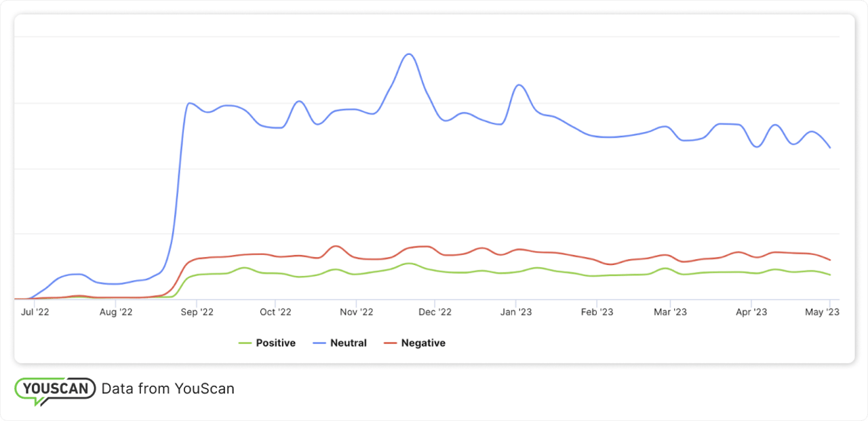The image size is (868, 421).
Task: Click the Jan '23 axis label
Action: [516, 312]
